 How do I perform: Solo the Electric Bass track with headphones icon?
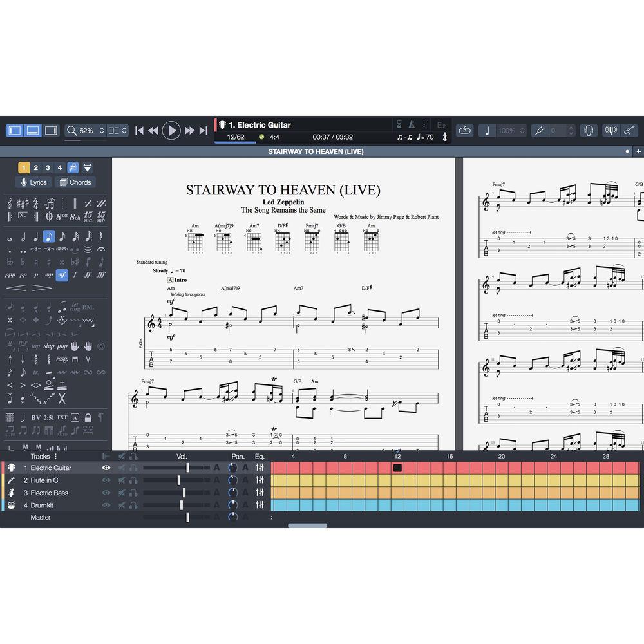pyautogui.click(x=132, y=492)
